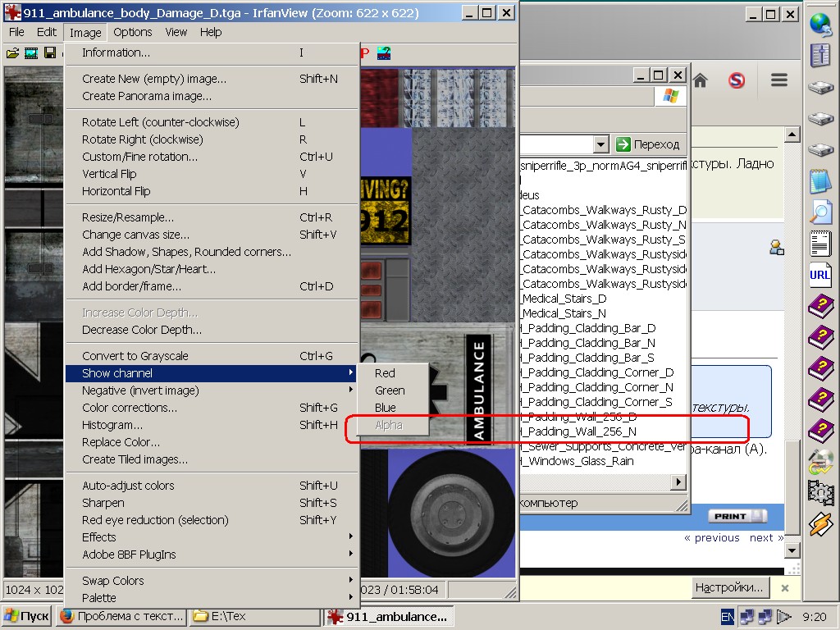Open the View menu

[x=176, y=32]
